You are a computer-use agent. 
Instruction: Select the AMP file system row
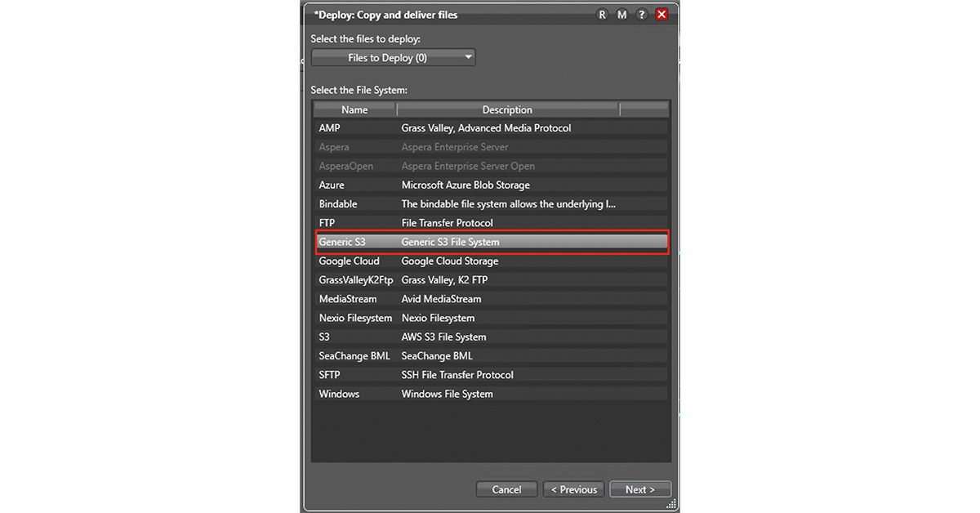[492, 128]
